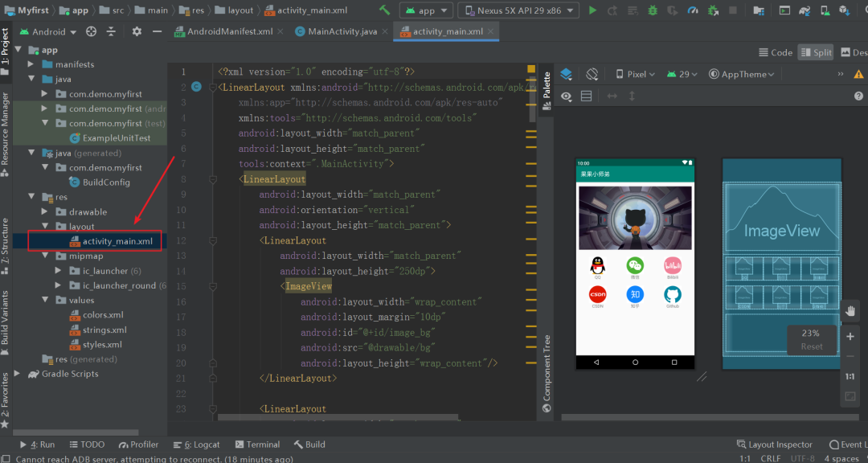The image size is (868, 463).
Task: Click the Debug app bug icon
Action: click(x=653, y=10)
